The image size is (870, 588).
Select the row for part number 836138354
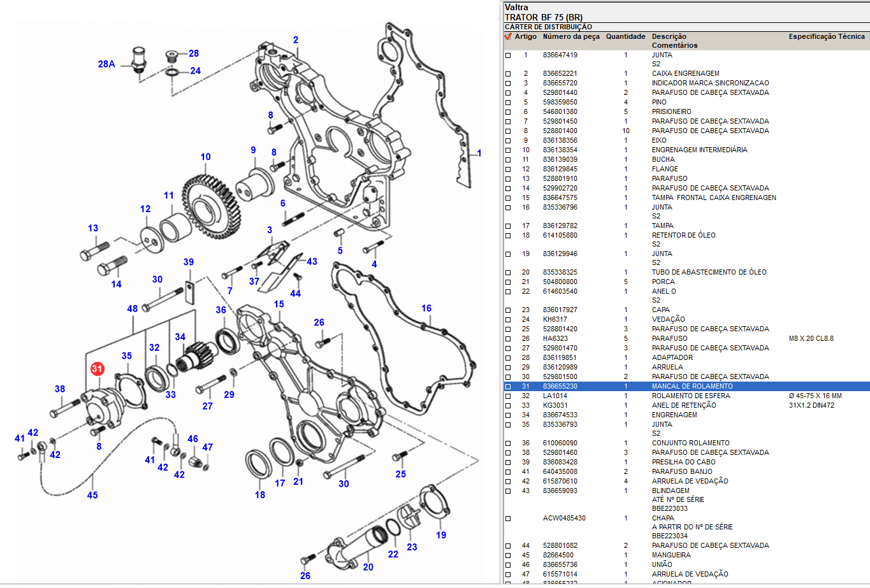[560, 150]
